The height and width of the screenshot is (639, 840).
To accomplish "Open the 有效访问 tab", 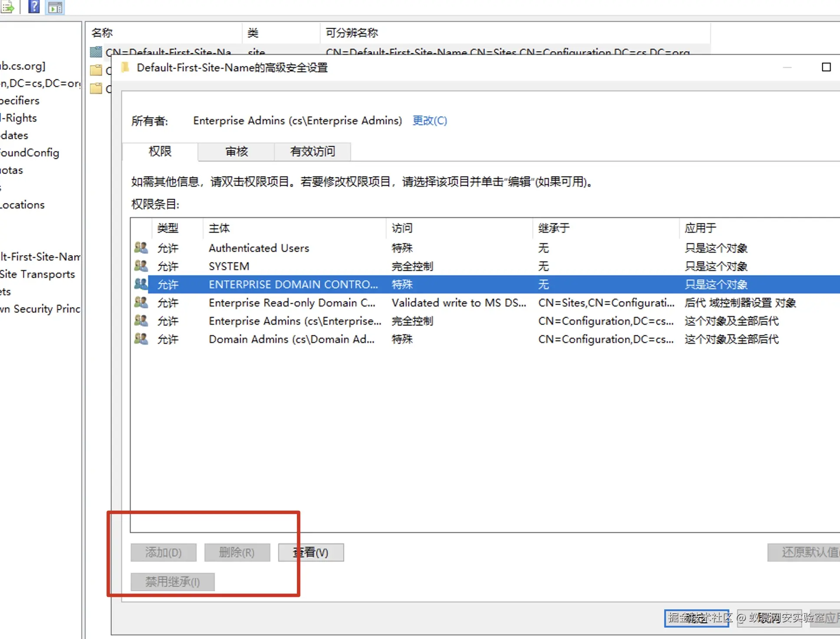I will tap(312, 152).
